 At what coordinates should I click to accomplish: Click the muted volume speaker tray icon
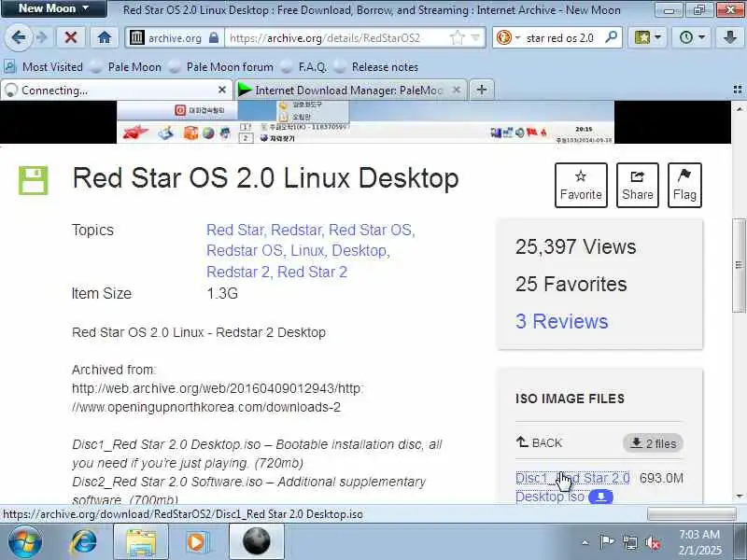click(653, 542)
